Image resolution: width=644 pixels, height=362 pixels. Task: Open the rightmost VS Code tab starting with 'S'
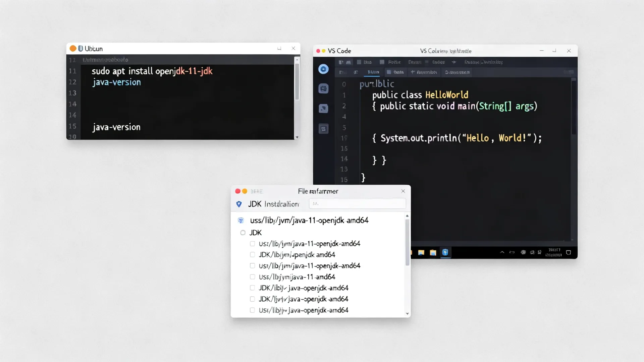457,72
